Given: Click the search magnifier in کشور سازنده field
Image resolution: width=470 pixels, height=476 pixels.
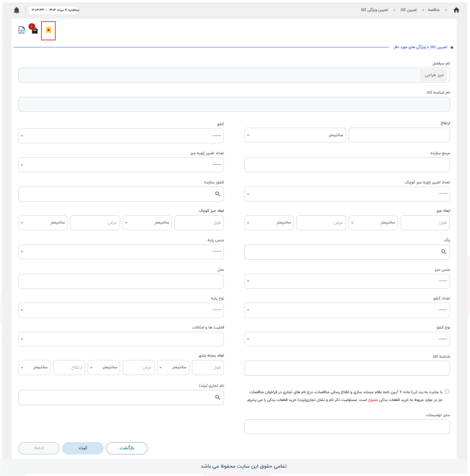Looking at the screenshot, I should (x=218, y=194).
